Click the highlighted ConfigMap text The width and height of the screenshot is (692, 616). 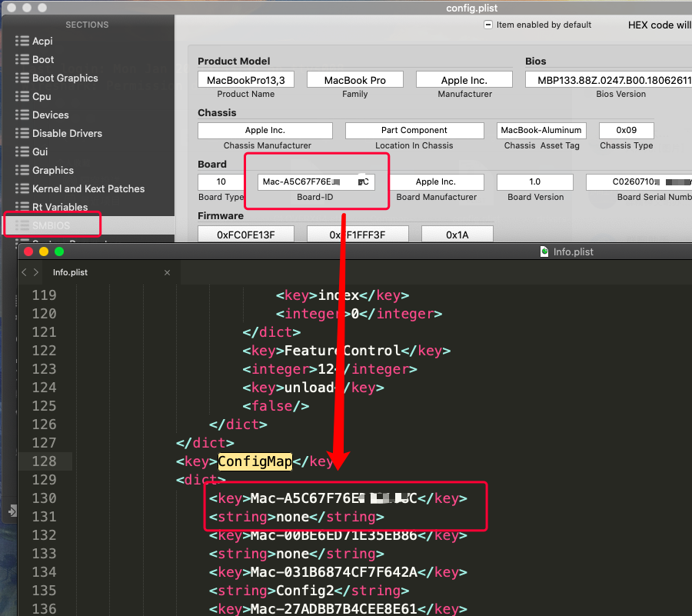(x=255, y=461)
